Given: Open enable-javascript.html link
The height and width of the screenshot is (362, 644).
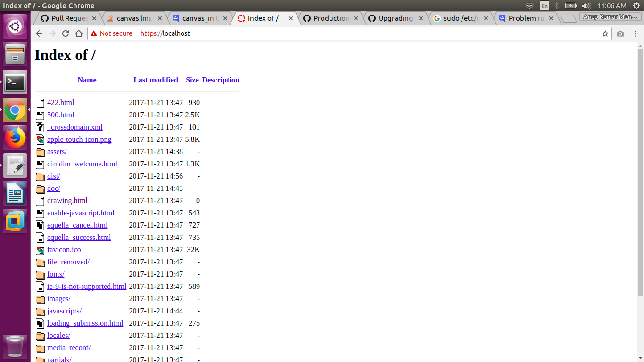Looking at the screenshot, I should point(81,213).
